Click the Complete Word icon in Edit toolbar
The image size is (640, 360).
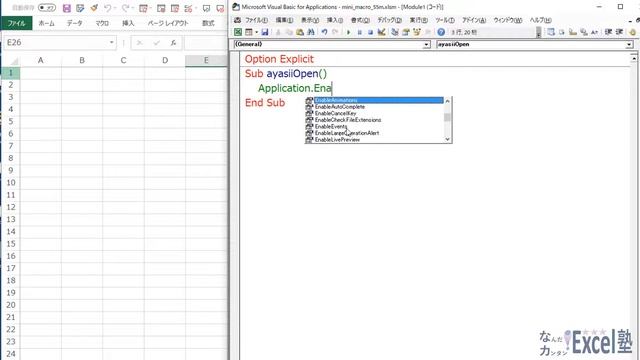click(x=595, y=32)
